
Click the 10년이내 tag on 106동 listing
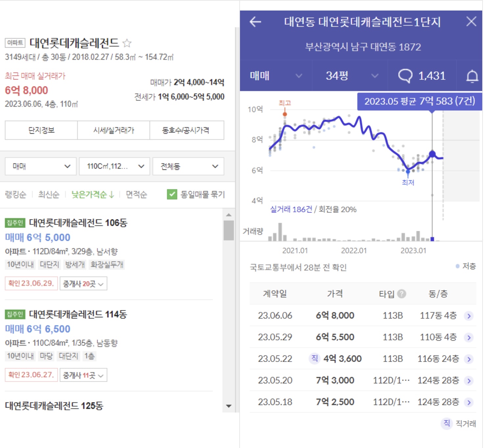20,264
